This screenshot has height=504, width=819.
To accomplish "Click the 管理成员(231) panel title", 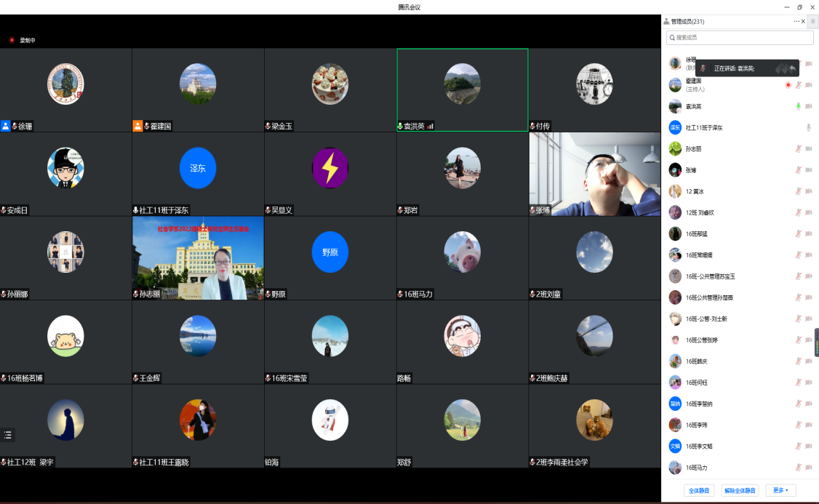I will click(x=687, y=22).
